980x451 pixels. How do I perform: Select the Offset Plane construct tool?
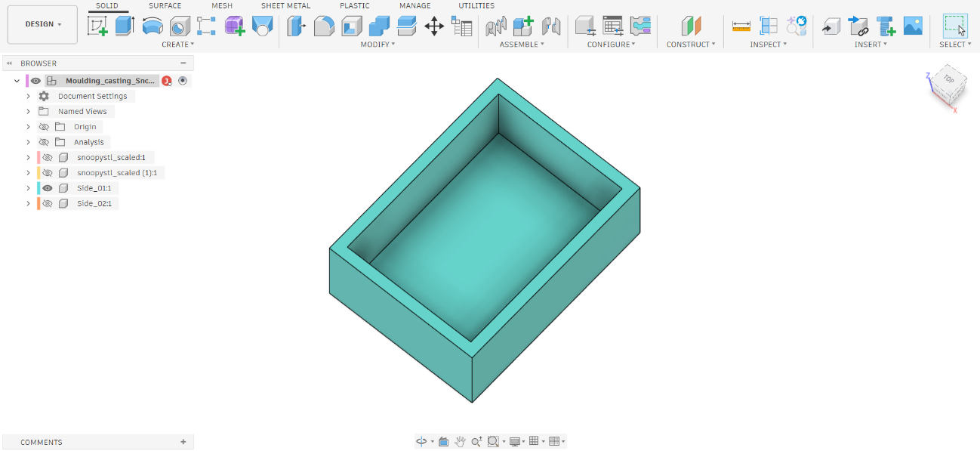coord(691,26)
